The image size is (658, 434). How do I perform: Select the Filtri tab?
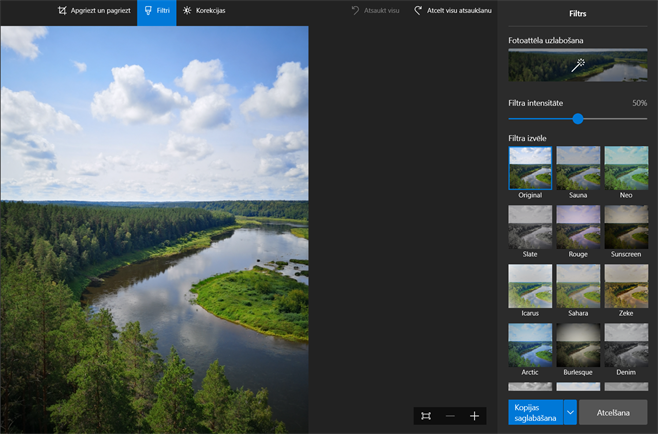click(x=156, y=10)
